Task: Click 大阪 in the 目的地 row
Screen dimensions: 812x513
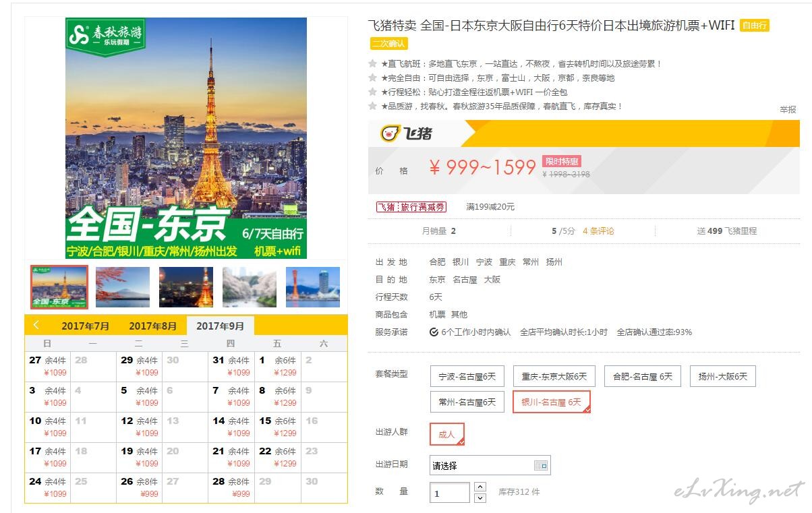Action: click(492, 280)
